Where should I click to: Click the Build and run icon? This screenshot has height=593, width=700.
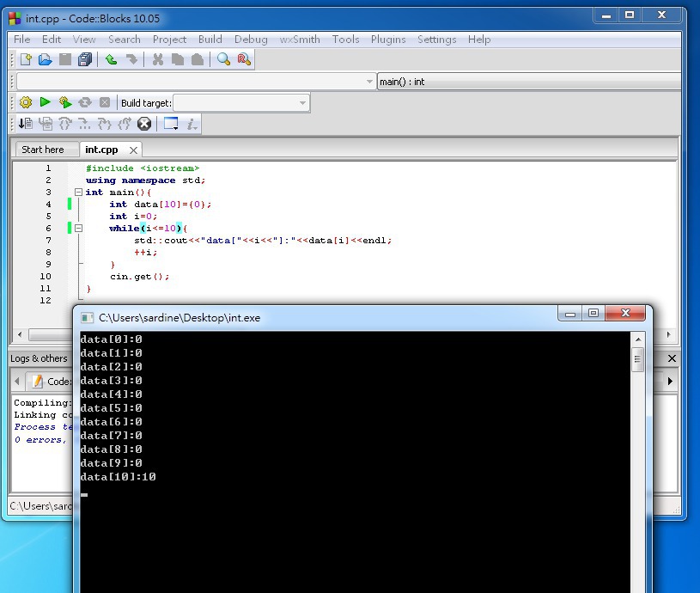click(x=65, y=102)
